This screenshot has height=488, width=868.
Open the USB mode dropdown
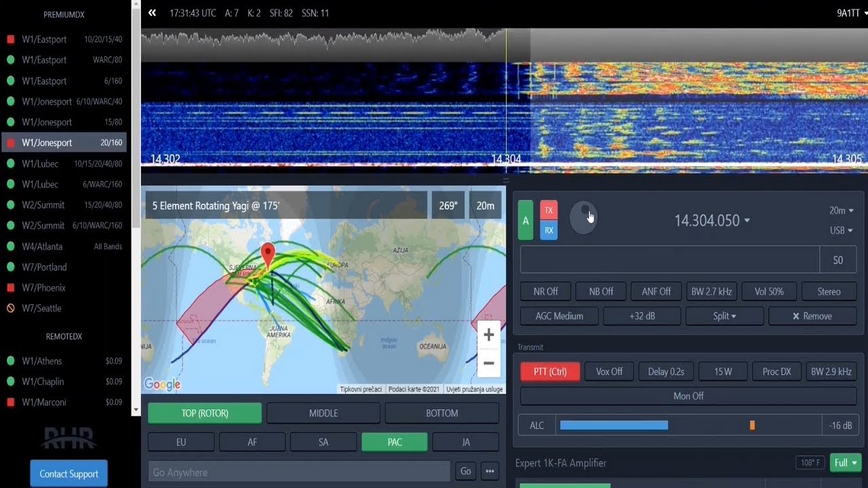(x=841, y=230)
